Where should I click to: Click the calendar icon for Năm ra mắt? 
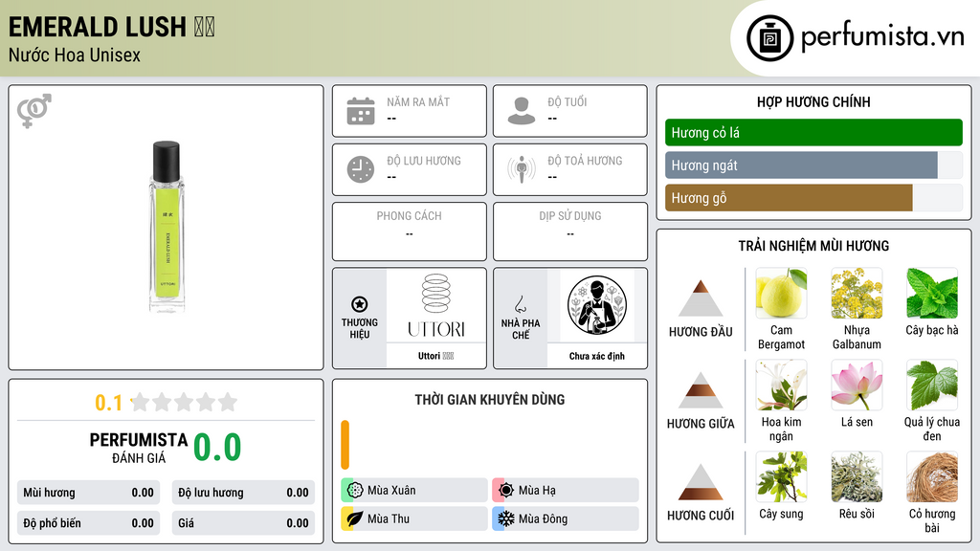tap(361, 111)
